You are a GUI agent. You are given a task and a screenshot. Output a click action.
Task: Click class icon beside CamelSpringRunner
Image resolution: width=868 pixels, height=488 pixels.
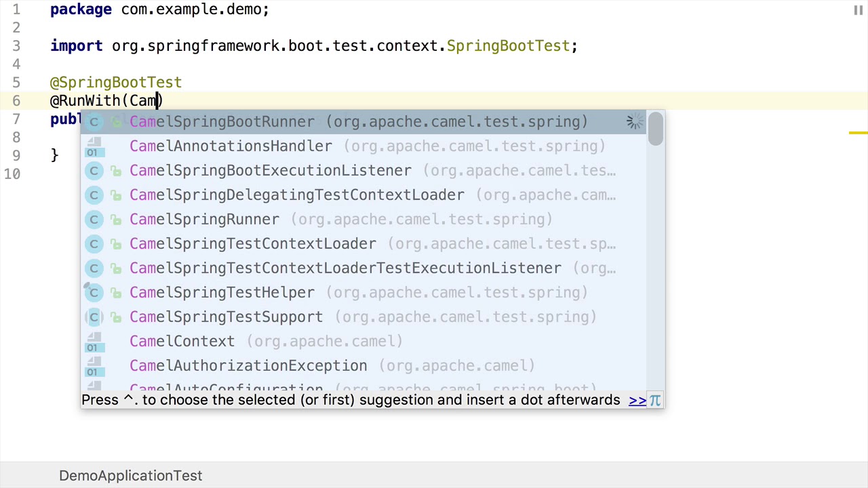click(94, 220)
